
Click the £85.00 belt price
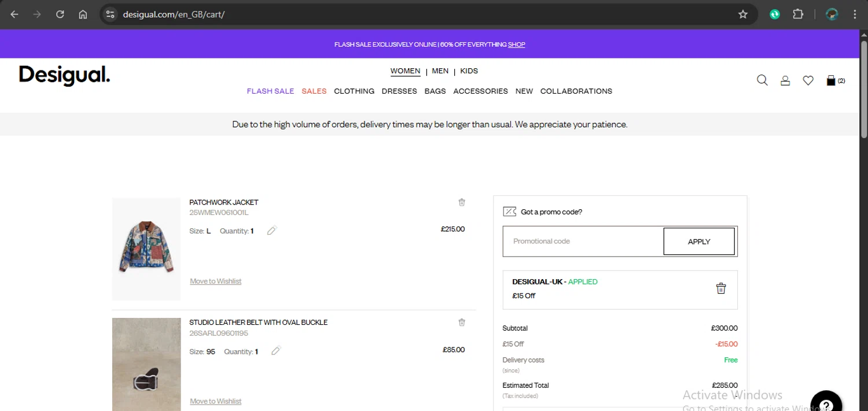pyautogui.click(x=454, y=350)
